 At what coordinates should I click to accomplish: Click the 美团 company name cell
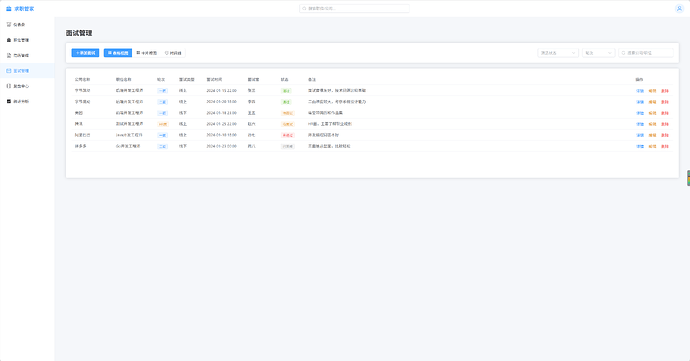pyautogui.click(x=78, y=113)
